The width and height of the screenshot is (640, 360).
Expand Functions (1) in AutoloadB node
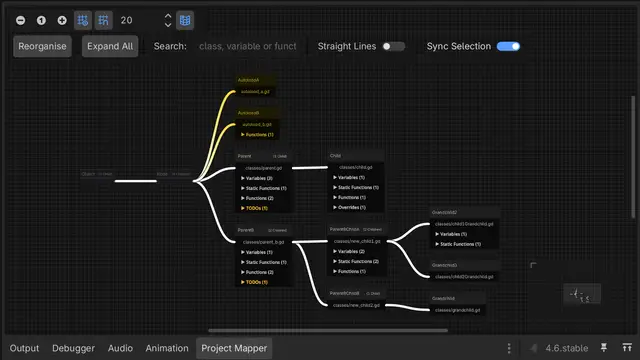coord(258,134)
